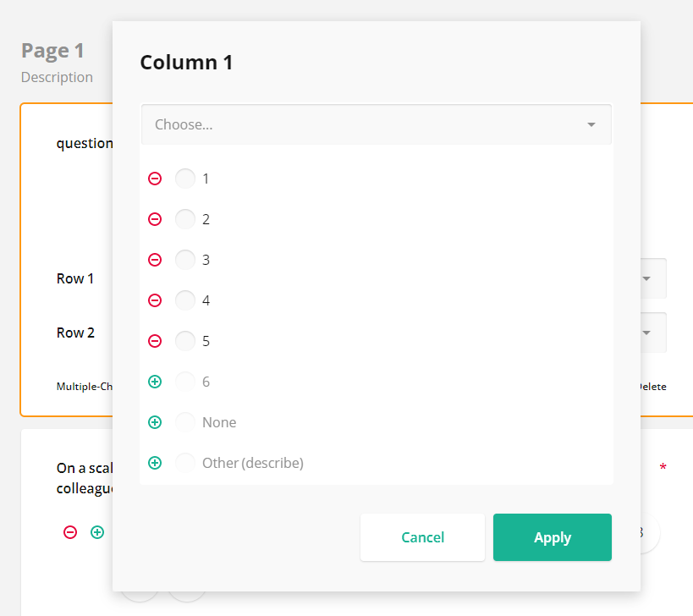
Task: Open the Choose... dropdown in Column 1
Action: [x=376, y=124]
